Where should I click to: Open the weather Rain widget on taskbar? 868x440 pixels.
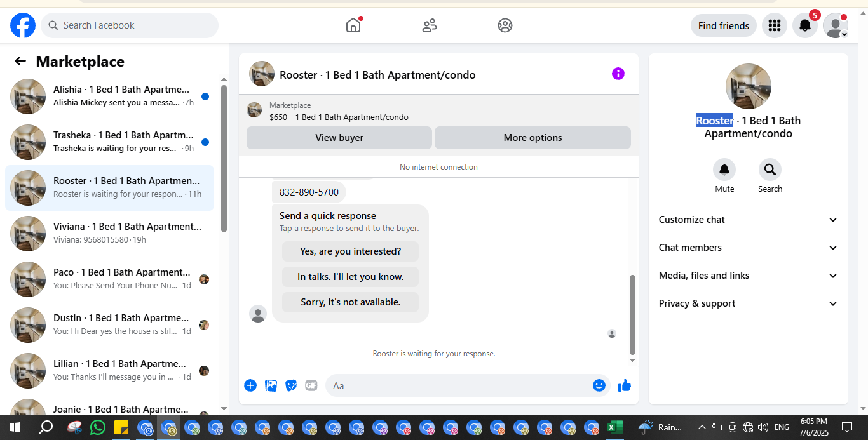point(660,427)
